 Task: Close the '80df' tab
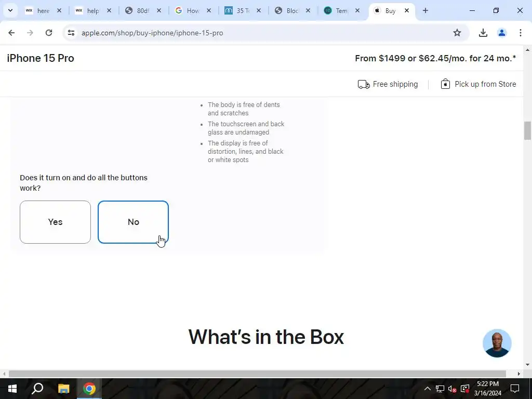coord(159,10)
